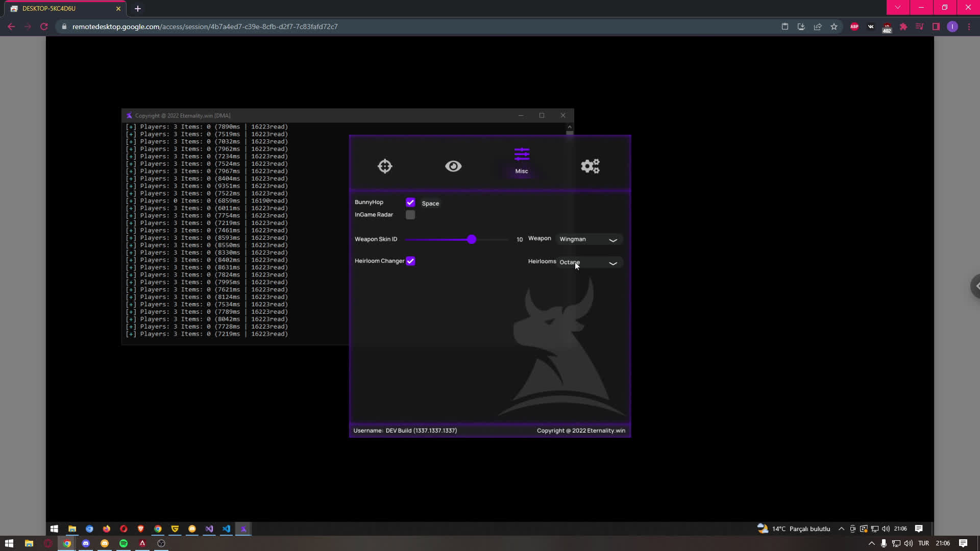This screenshot has width=980, height=551.
Task: Open the settings gears tab
Action: [x=590, y=166]
